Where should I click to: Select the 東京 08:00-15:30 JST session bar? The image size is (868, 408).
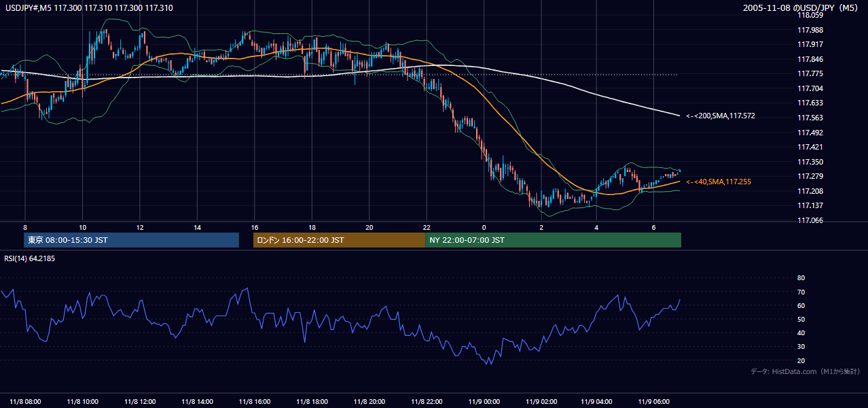point(131,240)
